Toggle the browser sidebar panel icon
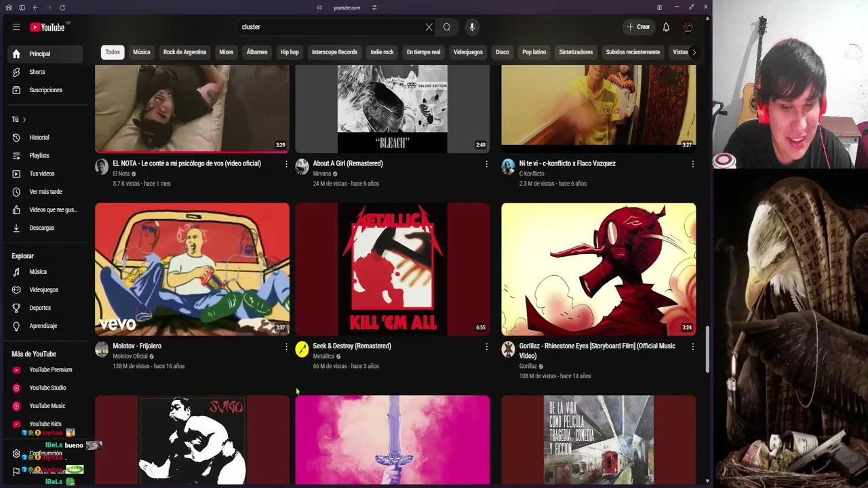This screenshot has width=868, height=488. click(22, 7)
